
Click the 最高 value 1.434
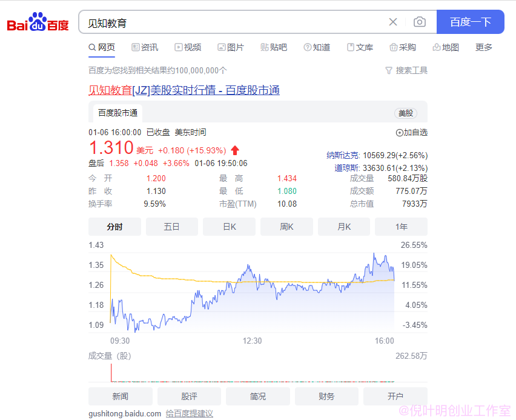[287, 179]
